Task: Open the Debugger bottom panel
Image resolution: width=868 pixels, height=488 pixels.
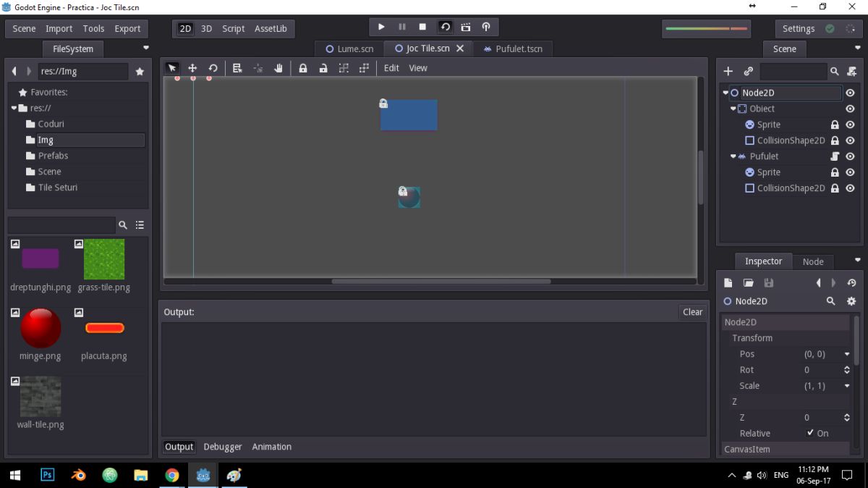Action: tap(223, 447)
